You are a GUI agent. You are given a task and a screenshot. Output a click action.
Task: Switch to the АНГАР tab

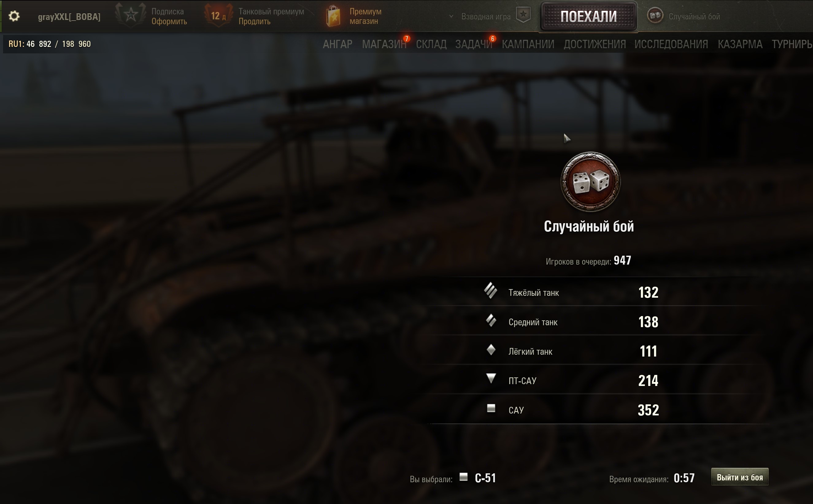tap(337, 44)
